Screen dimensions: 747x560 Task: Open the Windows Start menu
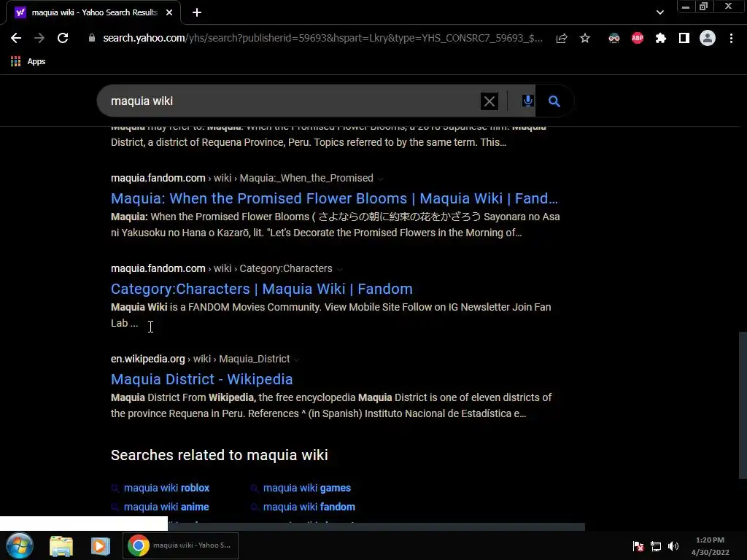pyautogui.click(x=19, y=545)
